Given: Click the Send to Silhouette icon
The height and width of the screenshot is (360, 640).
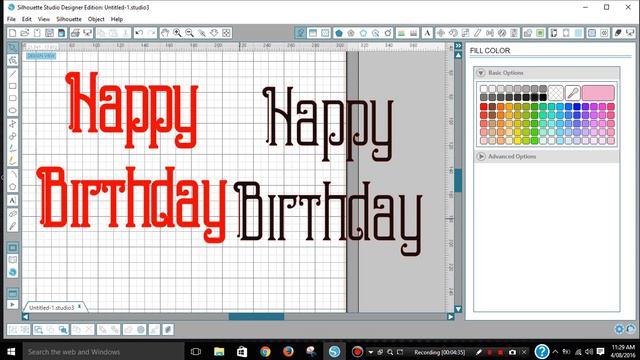Looking at the screenshot, I should (x=630, y=33).
